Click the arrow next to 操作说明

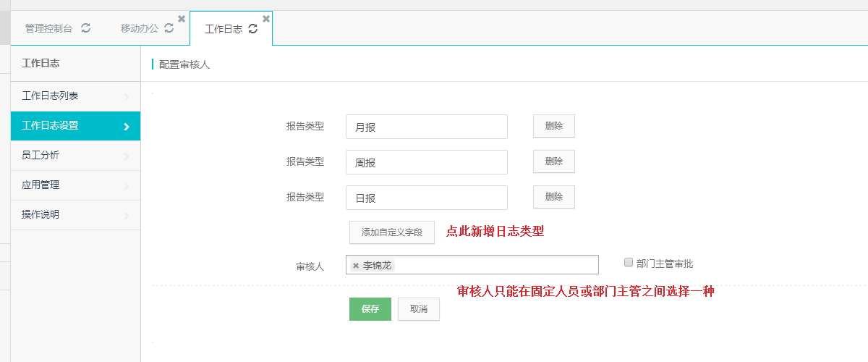click(x=127, y=215)
